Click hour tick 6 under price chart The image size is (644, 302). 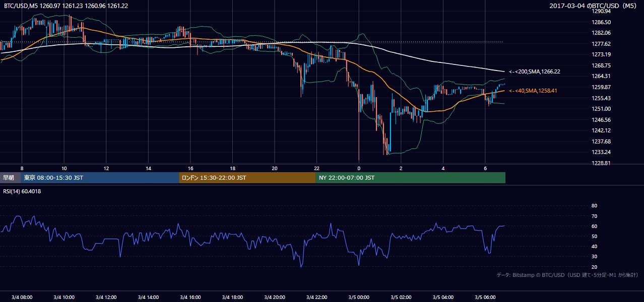[485, 168]
